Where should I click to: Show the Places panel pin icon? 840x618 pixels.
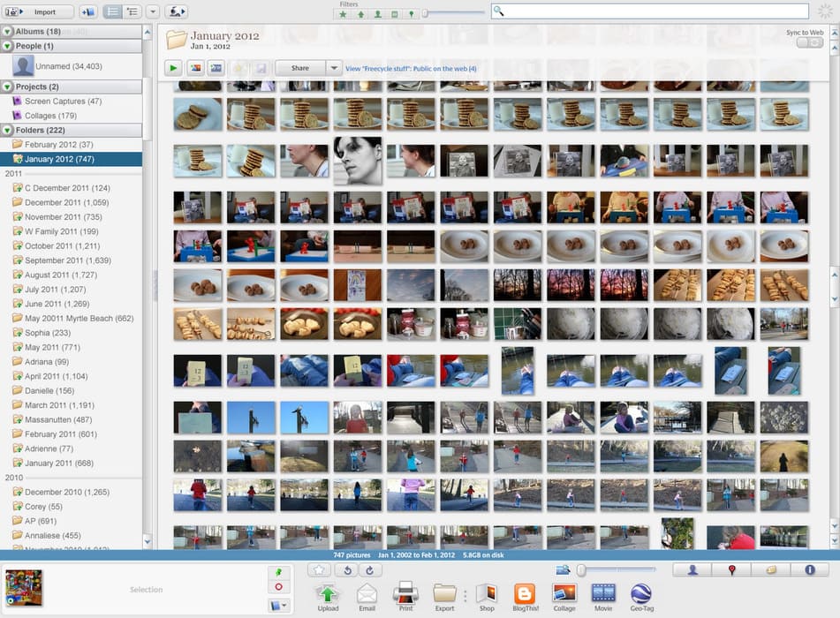click(731, 570)
